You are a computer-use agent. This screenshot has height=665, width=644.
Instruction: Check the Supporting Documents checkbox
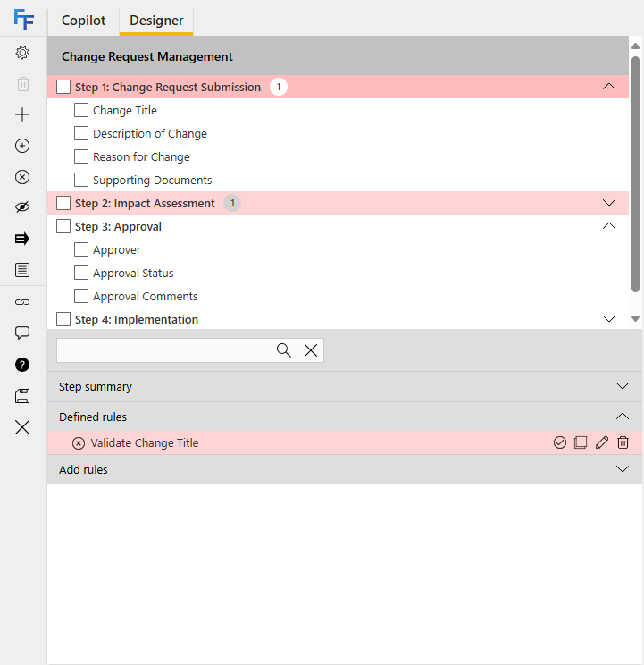(81, 180)
